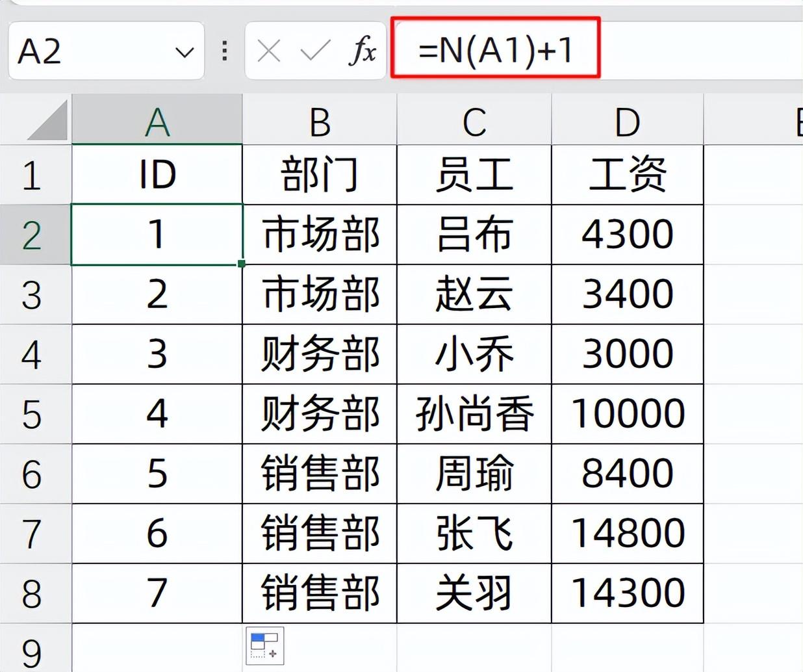Select row 2 header
This screenshot has height=672, width=803.
pyautogui.click(x=35, y=235)
